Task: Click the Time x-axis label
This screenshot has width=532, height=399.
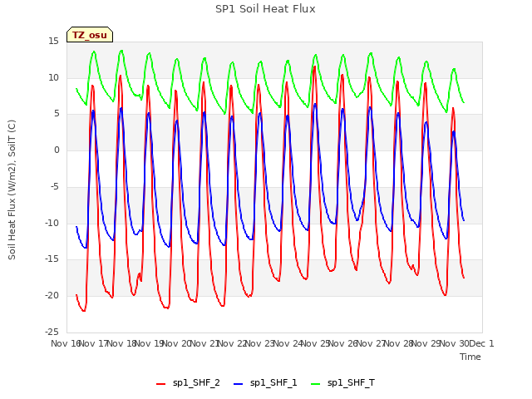Action: click(470, 357)
